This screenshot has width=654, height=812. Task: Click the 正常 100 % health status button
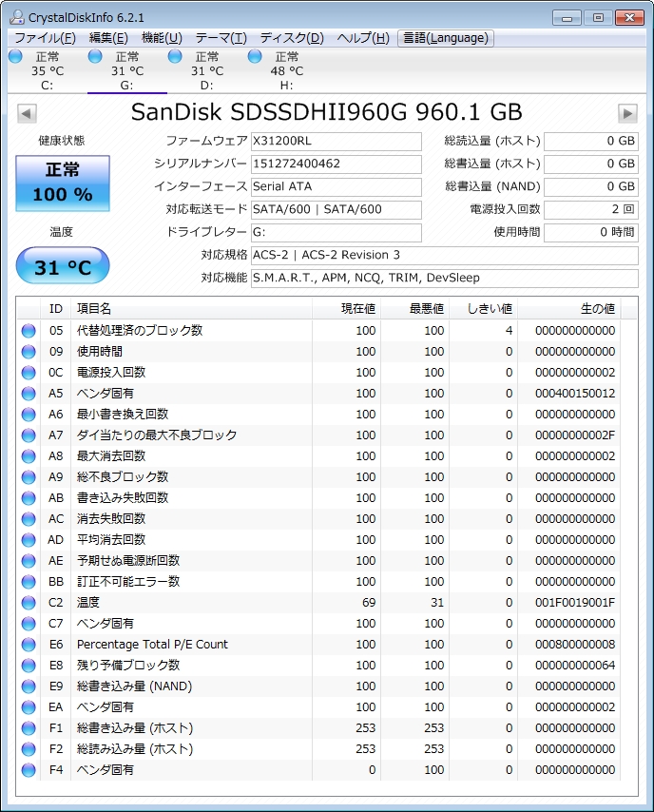tap(63, 184)
